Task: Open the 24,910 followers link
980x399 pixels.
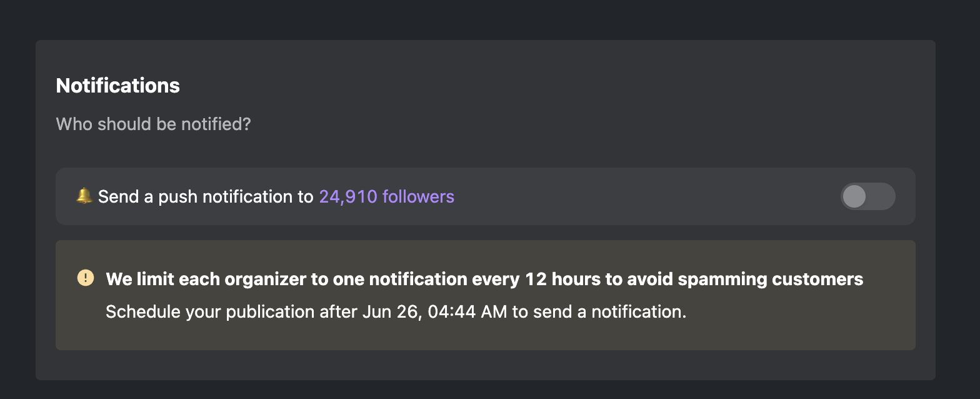Action: point(387,196)
